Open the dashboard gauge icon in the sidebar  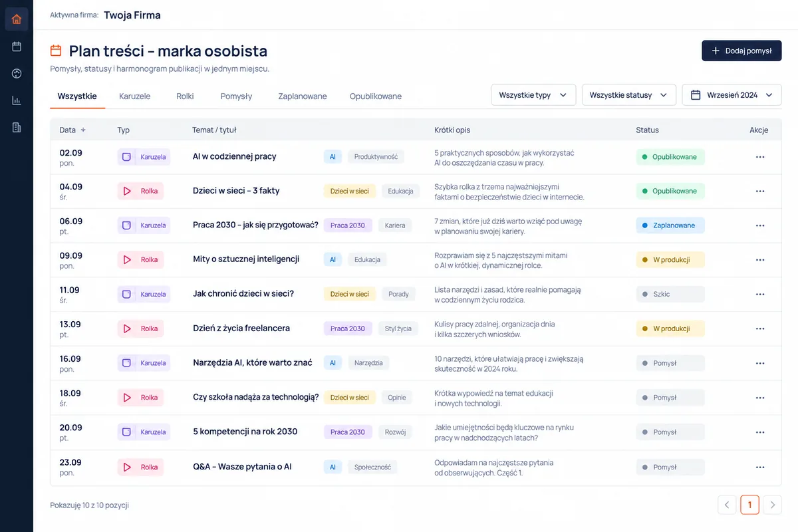coord(17,74)
